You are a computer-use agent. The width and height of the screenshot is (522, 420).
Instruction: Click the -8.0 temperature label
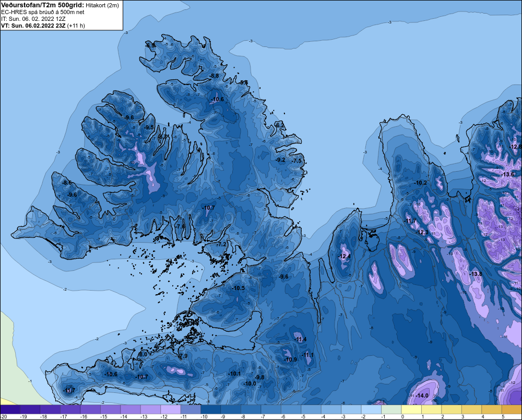[143, 354]
